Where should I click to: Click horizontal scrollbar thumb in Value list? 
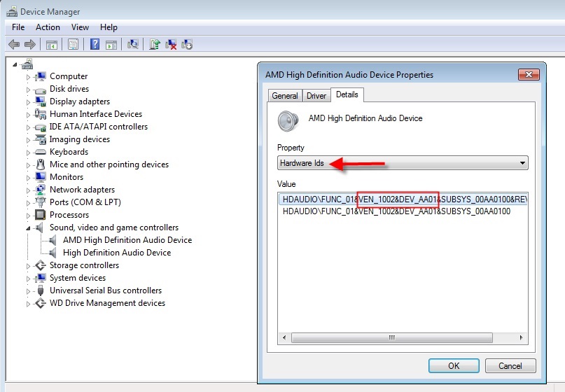pos(391,337)
